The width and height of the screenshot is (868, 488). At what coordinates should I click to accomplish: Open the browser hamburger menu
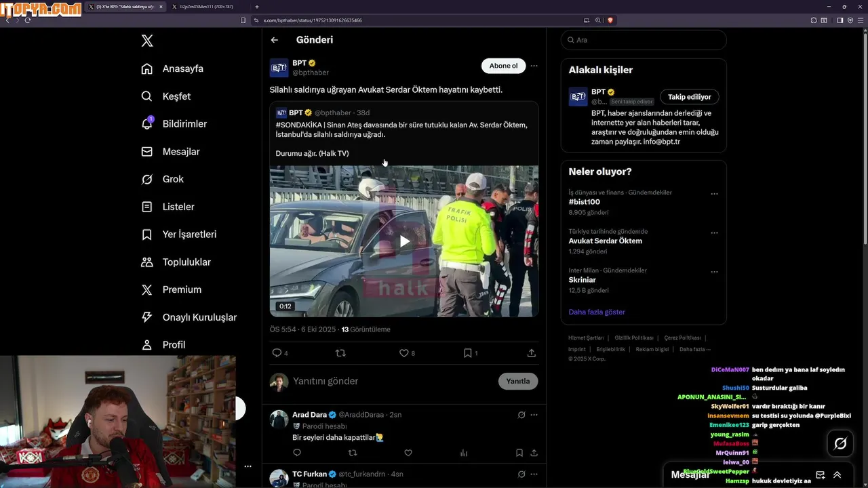pos(860,20)
